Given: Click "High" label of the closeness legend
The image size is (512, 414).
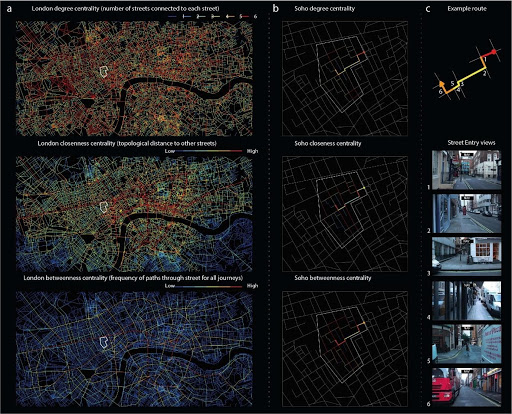Looking at the screenshot, I should [252, 151].
